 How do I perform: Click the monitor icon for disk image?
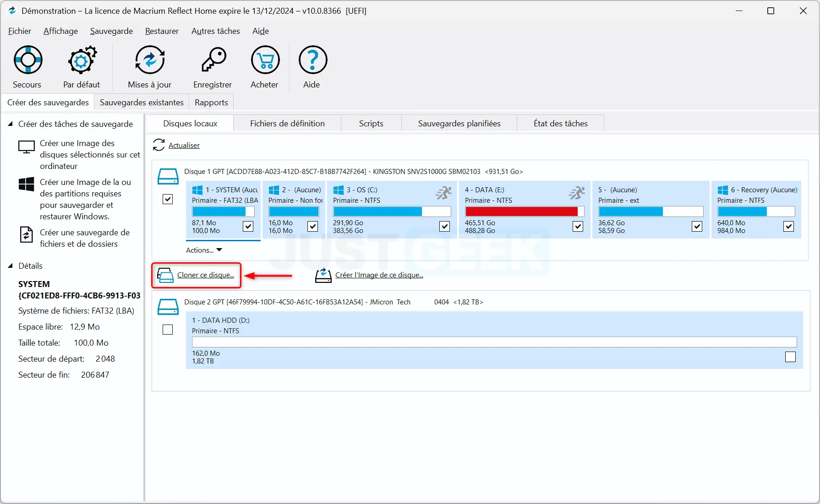[27, 147]
